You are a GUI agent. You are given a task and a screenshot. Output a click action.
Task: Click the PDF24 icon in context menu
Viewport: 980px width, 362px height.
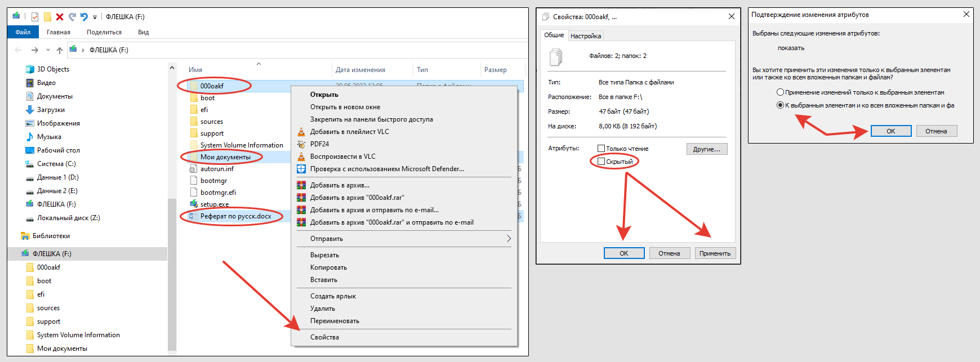pyautogui.click(x=301, y=144)
